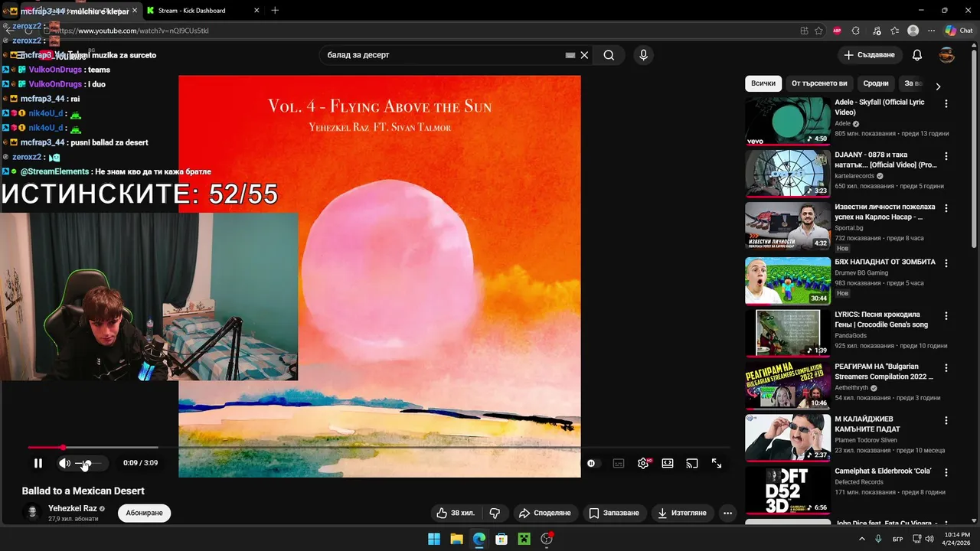Select the Сродни filter chip
The image size is (980, 551).
coord(876,83)
